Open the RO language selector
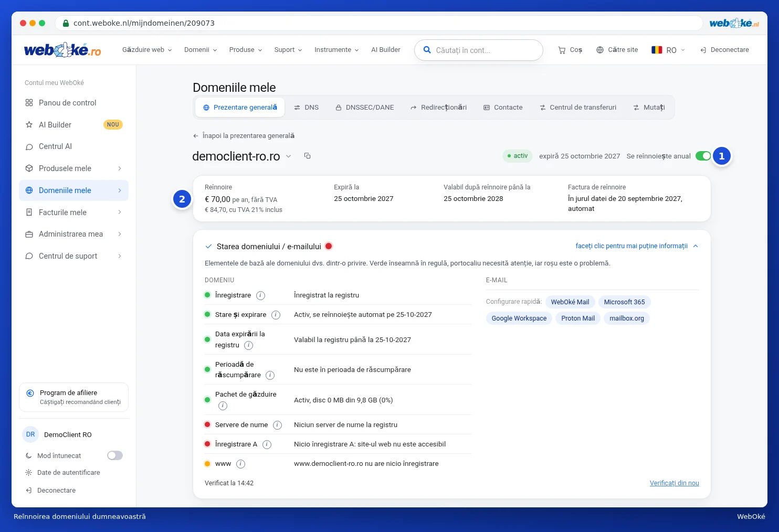Screen dimensions: 779x532 pyautogui.click(x=668, y=50)
